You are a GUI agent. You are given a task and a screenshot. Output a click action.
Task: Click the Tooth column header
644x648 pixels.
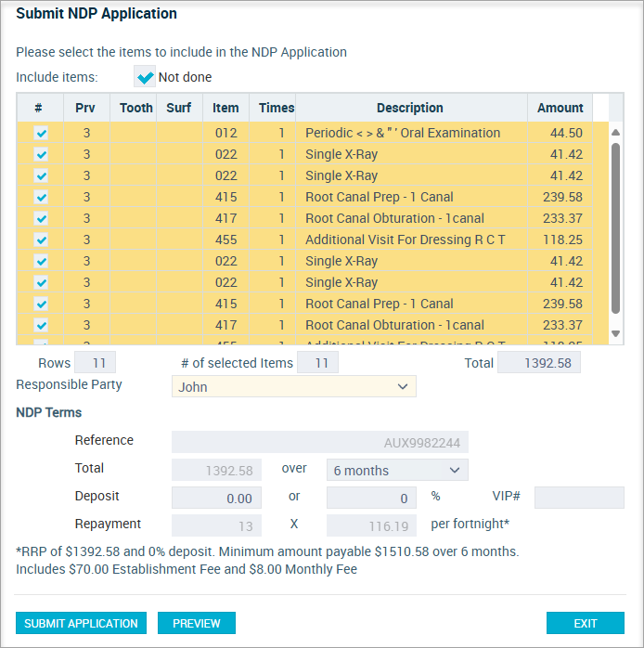coord(133,108)
